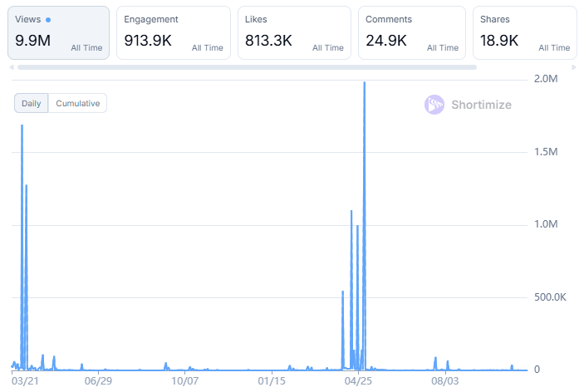
Task: Click the 10/07 date label on the axis
Action: (184, 381)
